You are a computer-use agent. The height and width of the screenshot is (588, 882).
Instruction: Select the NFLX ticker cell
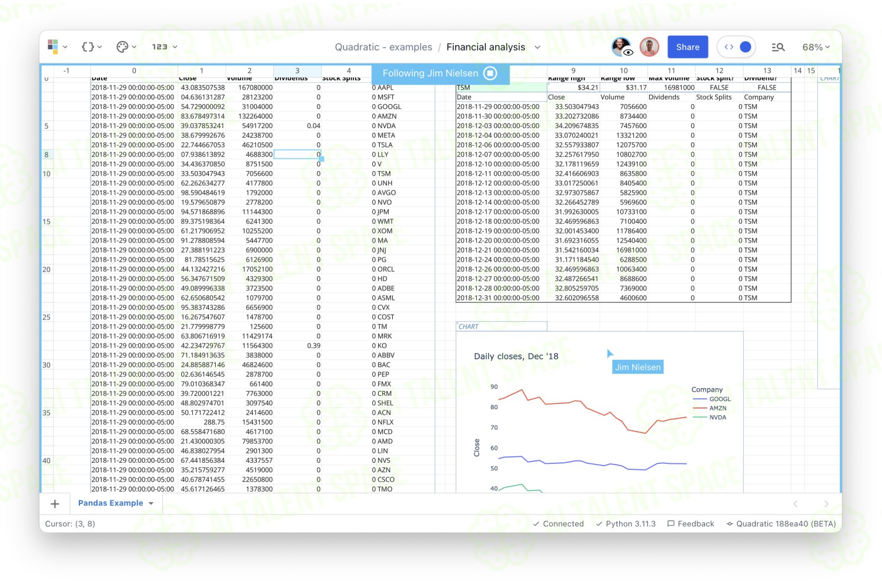[x=386, y=422]
